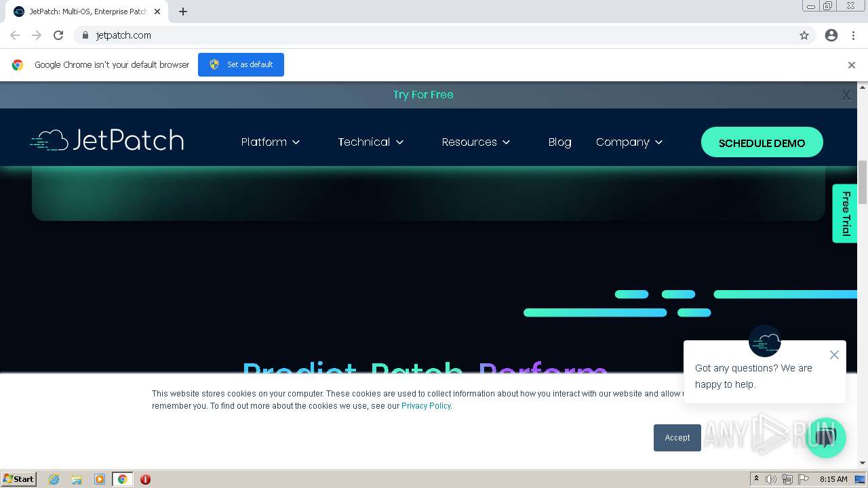Reload the jetpatch.com page
Image resolution: width=868 pixels, height=488 pixels.
coord(58,35)
